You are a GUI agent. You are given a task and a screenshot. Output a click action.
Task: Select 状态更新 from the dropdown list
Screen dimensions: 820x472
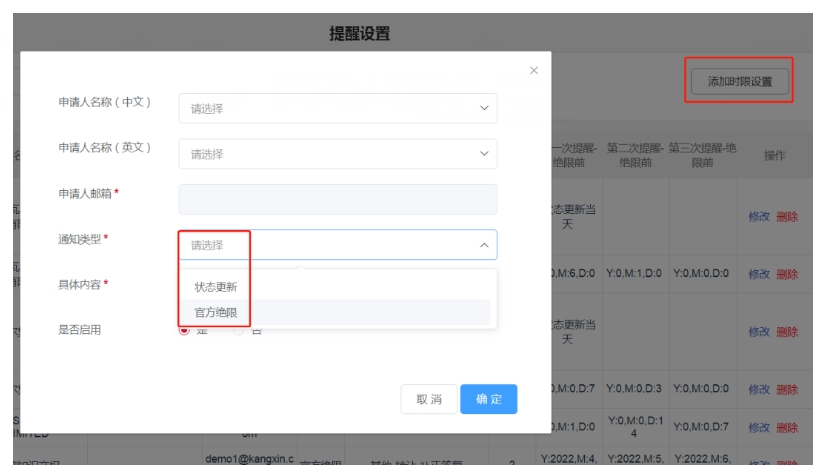click(216, 287)
